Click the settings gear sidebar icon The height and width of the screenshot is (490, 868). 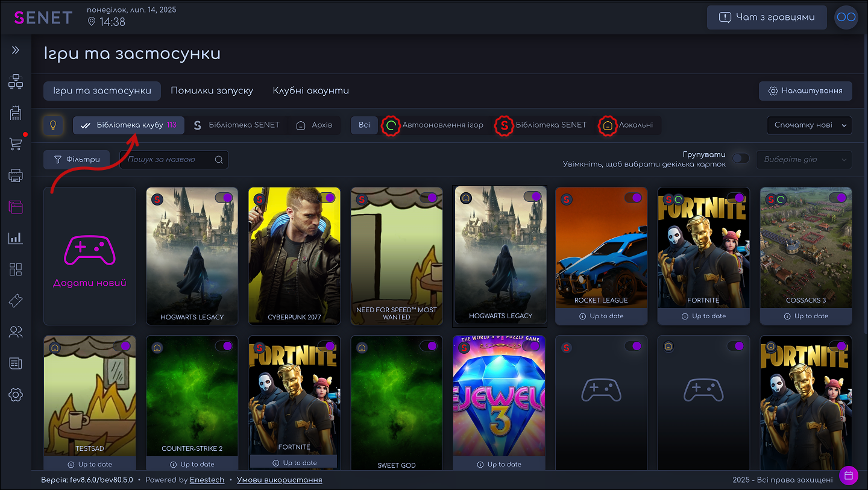click(16, 395)
